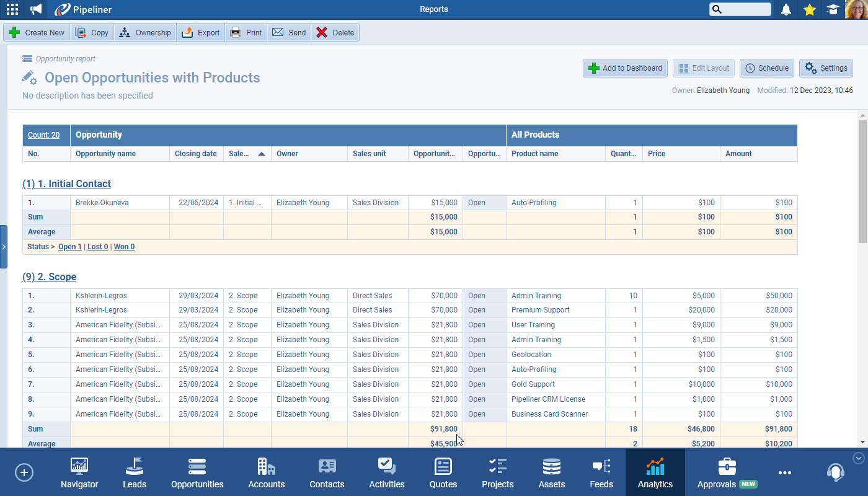This screenshot has height=496, width=868.
Task: Click the round plus quick-add button
Action: click(24, 472)
